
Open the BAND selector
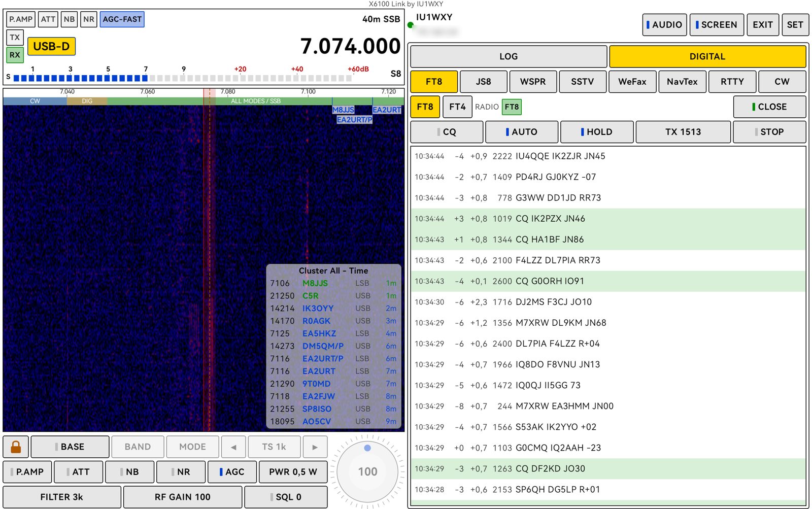point(138,447)
